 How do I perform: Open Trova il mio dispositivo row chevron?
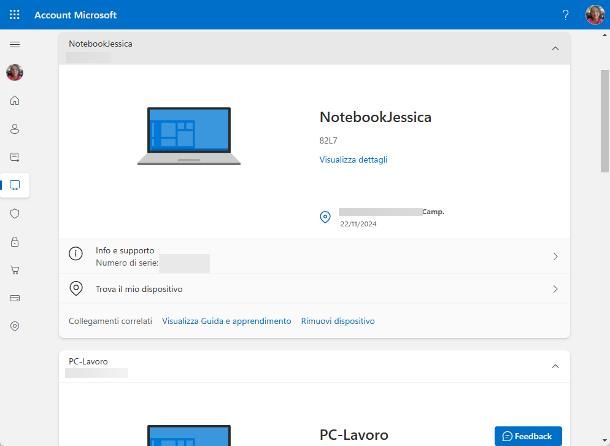click(x=556, y=289)
